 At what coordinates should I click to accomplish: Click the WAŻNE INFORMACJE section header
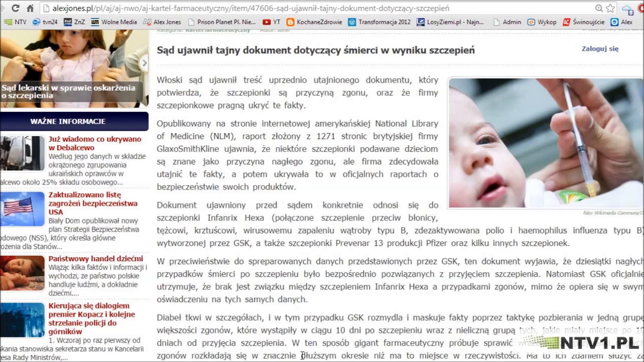point(68,121)
